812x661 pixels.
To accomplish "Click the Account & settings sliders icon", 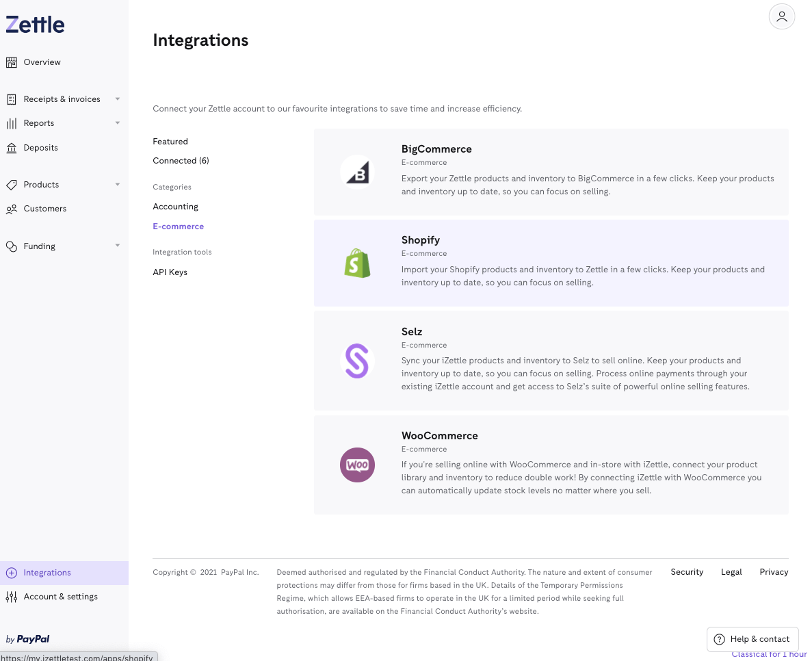I will pyautogui.click(x=12, y=596).
